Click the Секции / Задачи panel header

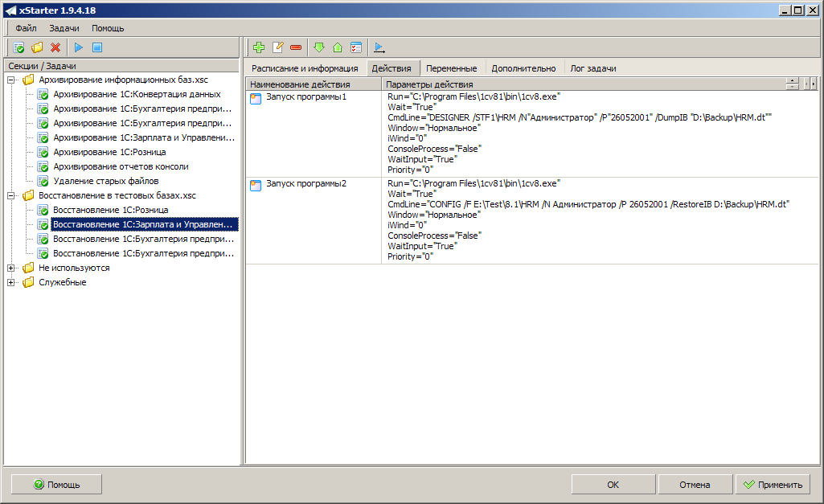[x=121, y=66]
